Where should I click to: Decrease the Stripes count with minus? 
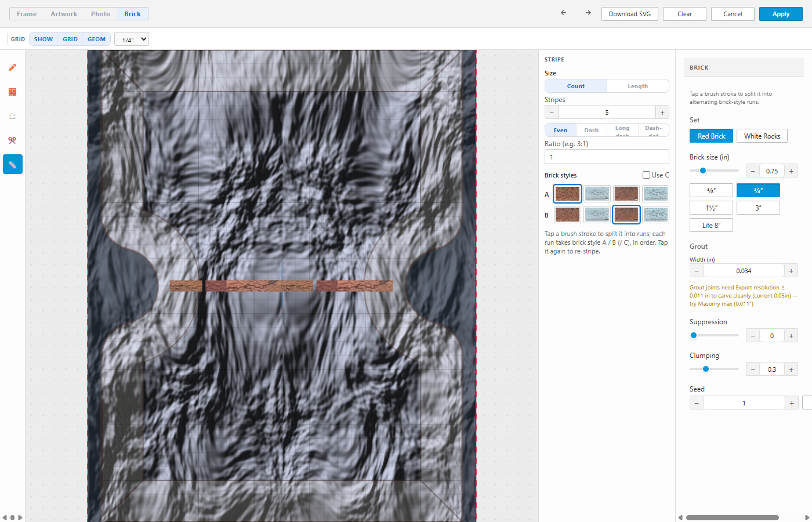tap(552, 113)
